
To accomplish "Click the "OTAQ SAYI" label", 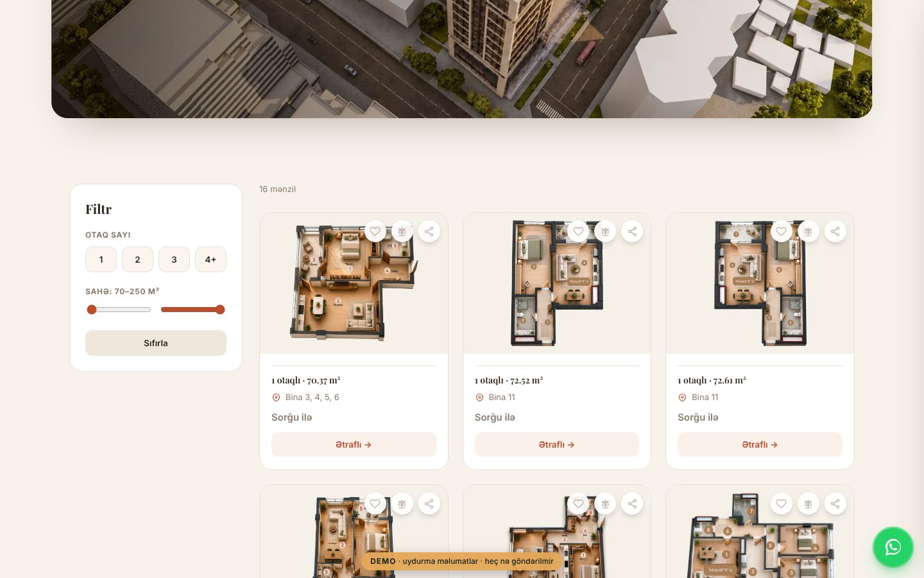I will tap(108, 235).
